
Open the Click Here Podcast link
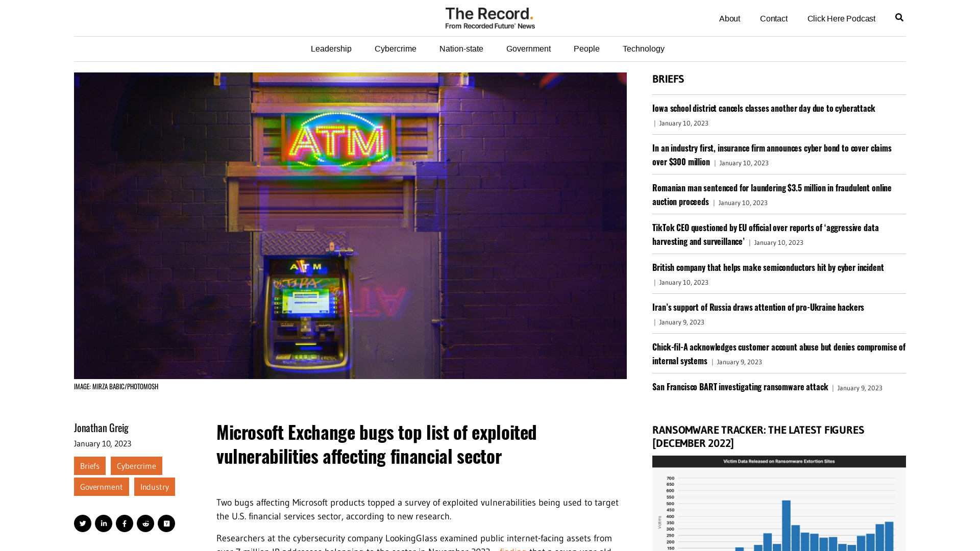click(841, 18)
